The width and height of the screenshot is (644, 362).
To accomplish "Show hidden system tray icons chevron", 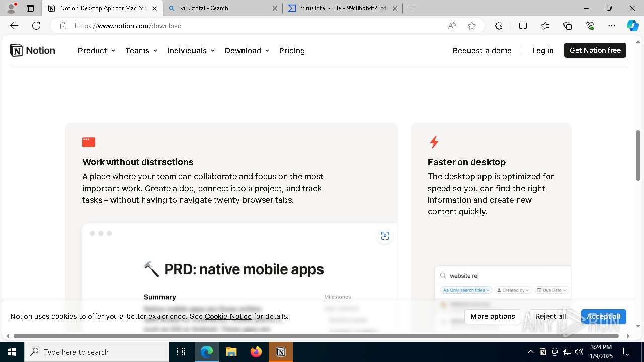I will point(530,352).
